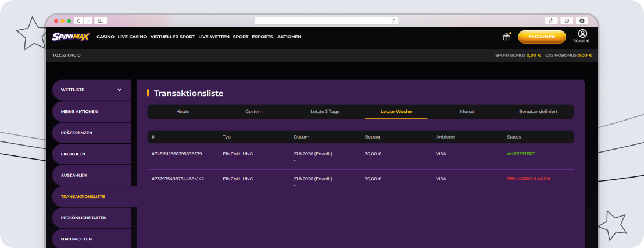
Task: Open the user account profile icon
Action: click(x=582, y=34)
